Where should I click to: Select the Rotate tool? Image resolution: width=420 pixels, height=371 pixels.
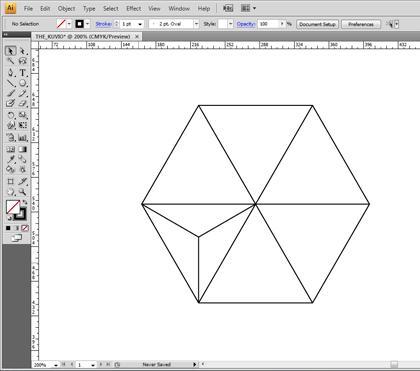[11, 115]
